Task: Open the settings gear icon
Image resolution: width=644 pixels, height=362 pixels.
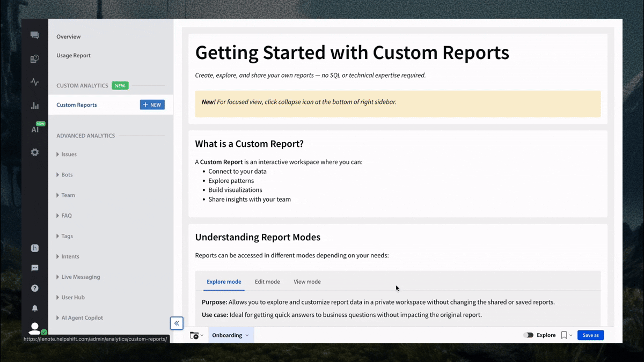Action: (35, 152)
